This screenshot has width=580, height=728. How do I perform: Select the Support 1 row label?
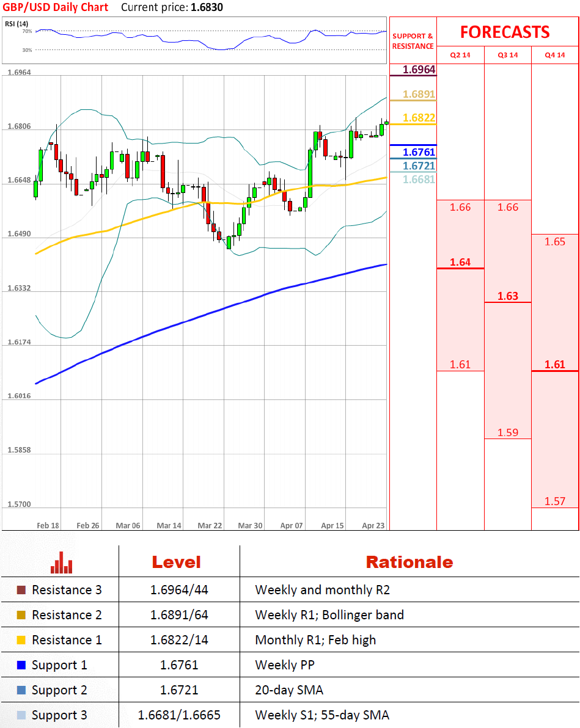59,665
